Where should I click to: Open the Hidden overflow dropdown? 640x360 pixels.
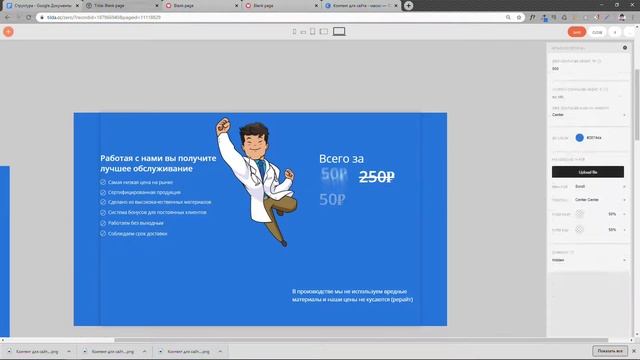click(589, 260)
